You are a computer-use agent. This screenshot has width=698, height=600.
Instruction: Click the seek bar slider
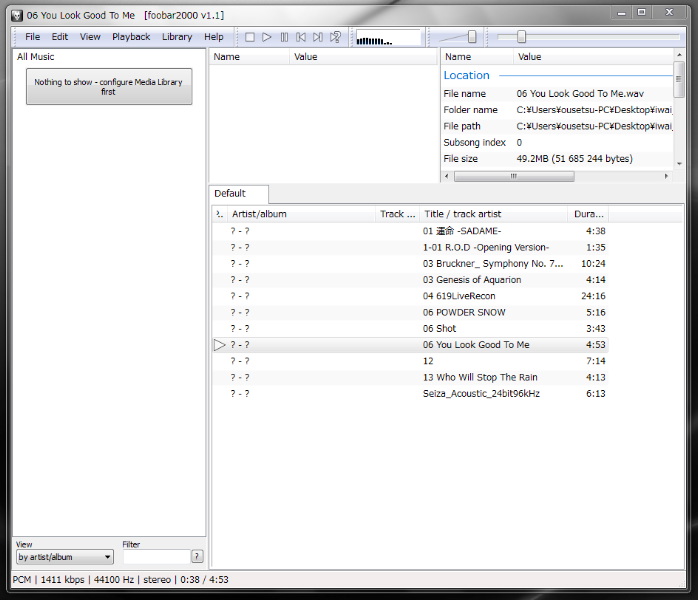[521, 37]
